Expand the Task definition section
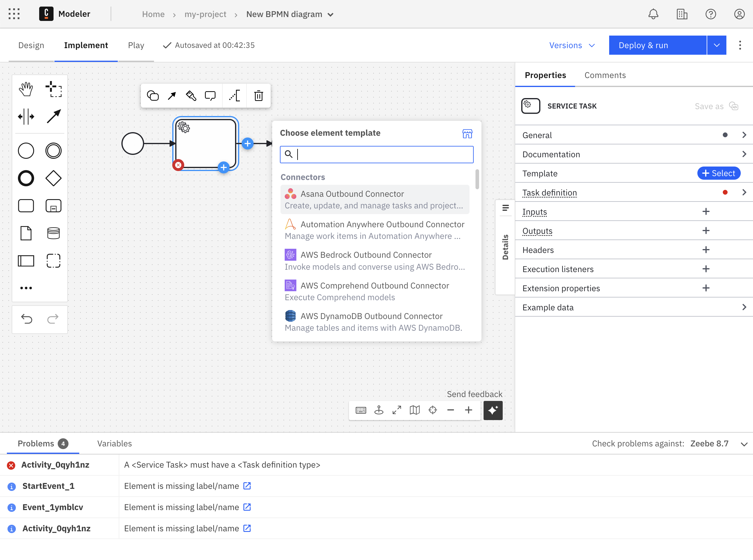Viewport: 753px width, 560px height. point(634,193)
